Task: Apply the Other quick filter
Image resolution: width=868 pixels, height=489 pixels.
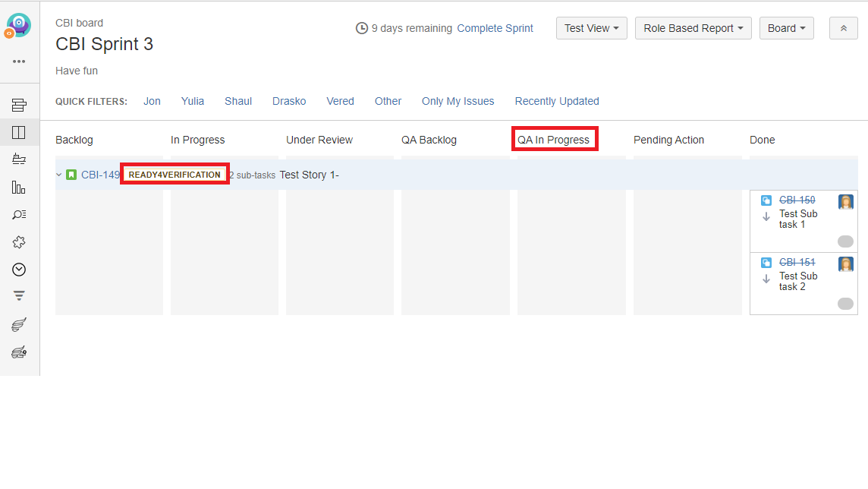Action: (388, 101)
